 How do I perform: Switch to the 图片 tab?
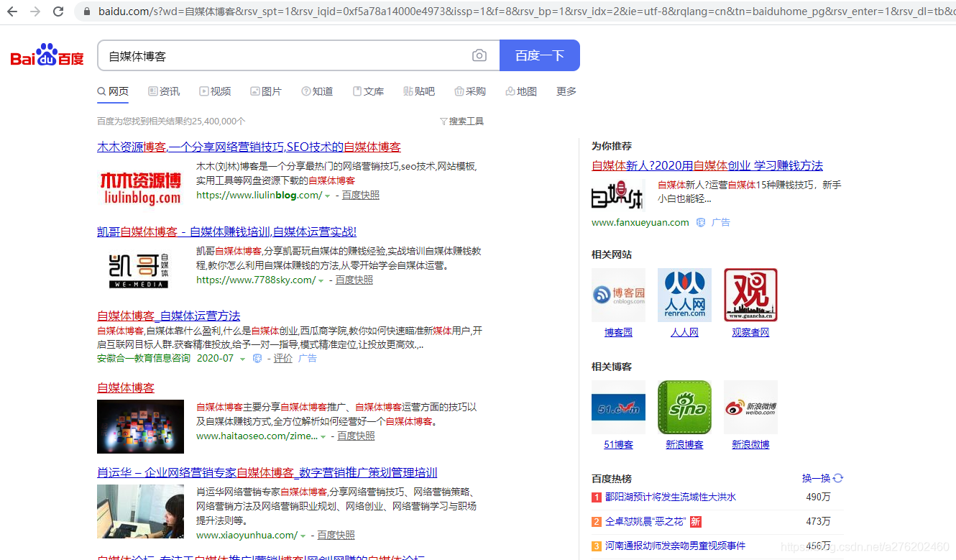tap(266, 91)
